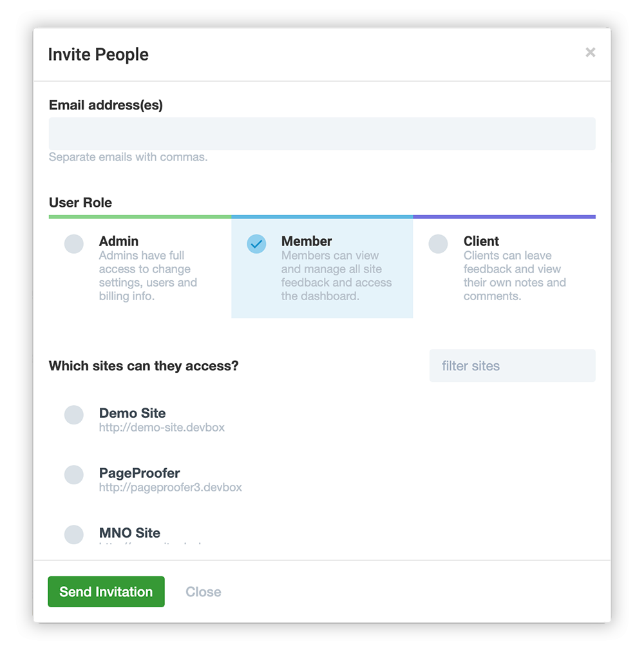
Task: Click the Member role description text
Action: tap(336, 276)
